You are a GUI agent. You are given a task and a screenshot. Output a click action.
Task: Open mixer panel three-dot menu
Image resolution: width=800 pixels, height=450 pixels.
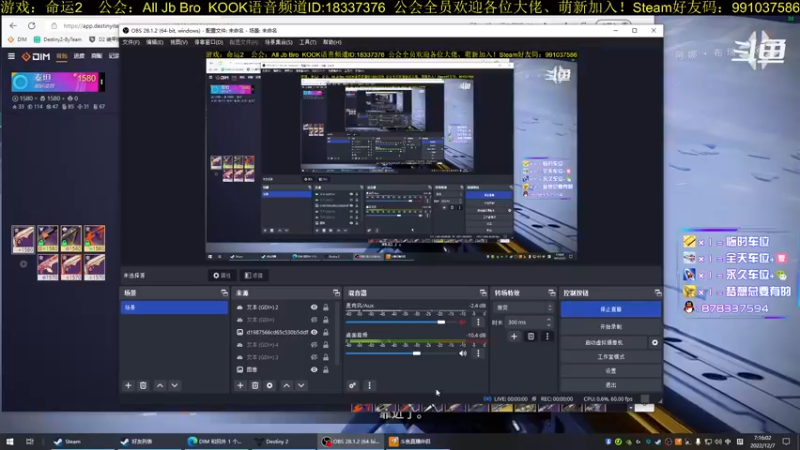coord(369,386)
